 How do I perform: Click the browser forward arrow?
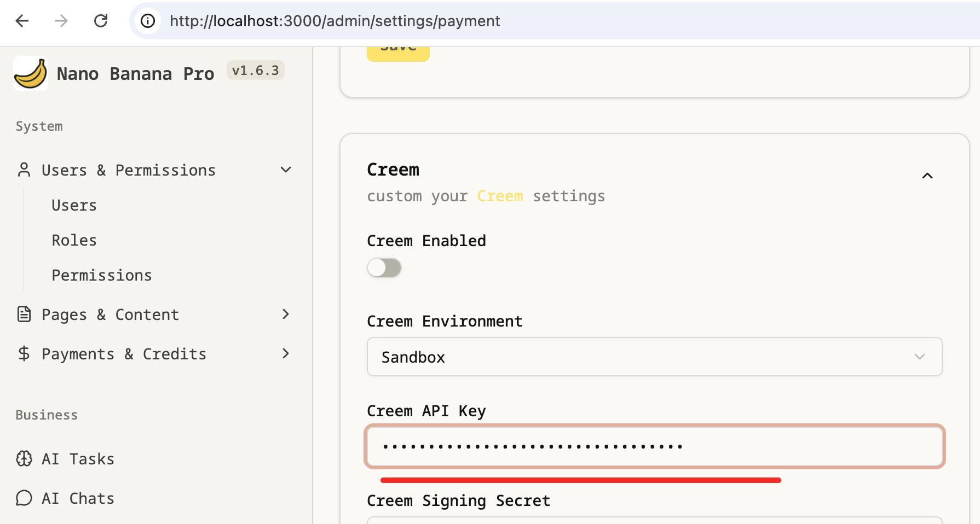coord(61,21)
